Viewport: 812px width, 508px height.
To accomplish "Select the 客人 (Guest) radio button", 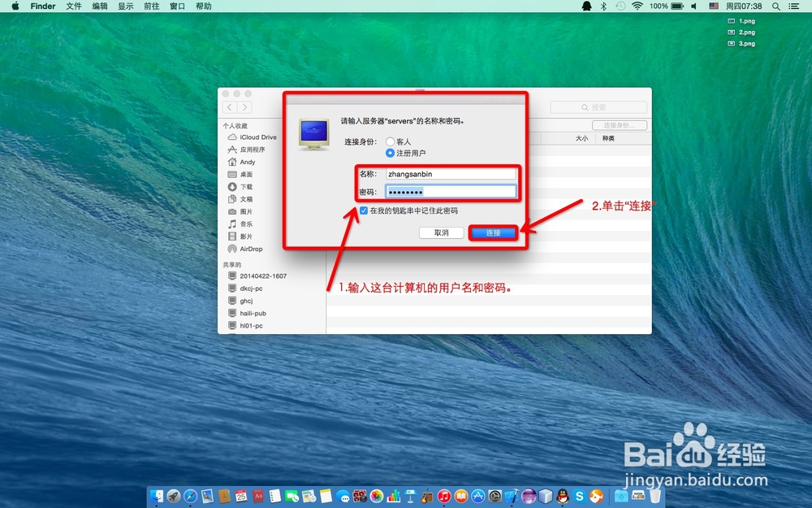I will [390, 141].
